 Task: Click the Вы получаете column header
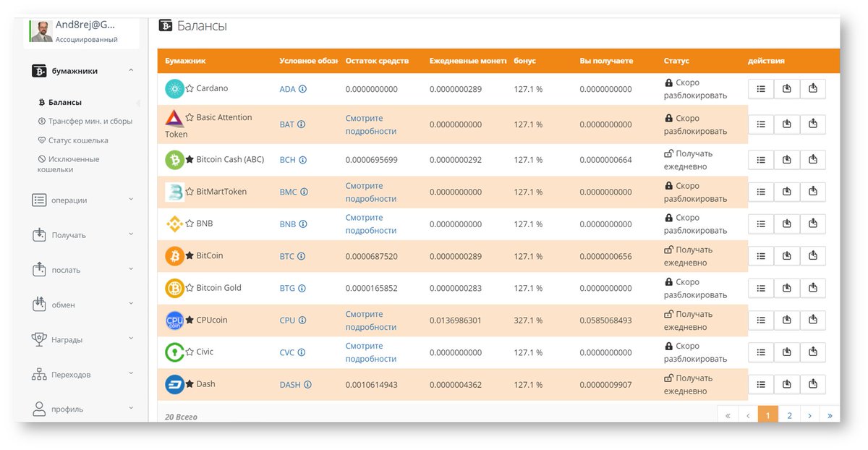pyautogui.click(x=606, y=61)
